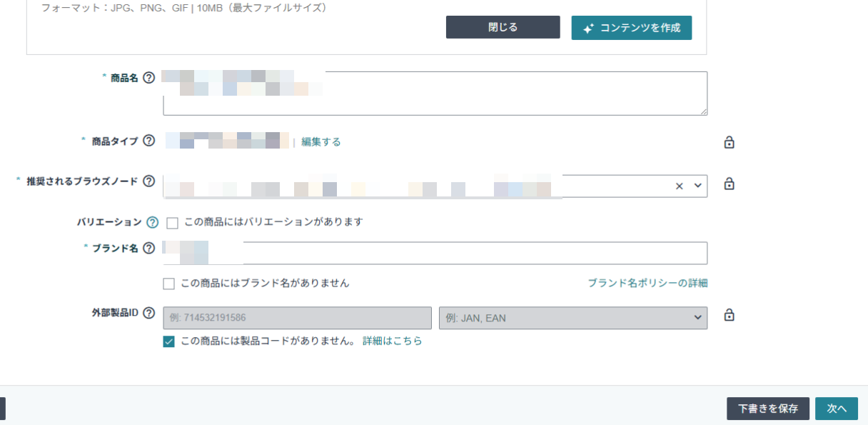Open the バリエーション help tooltip icon
The height and width of the screenshot is (425, 868).
point(152,222)
